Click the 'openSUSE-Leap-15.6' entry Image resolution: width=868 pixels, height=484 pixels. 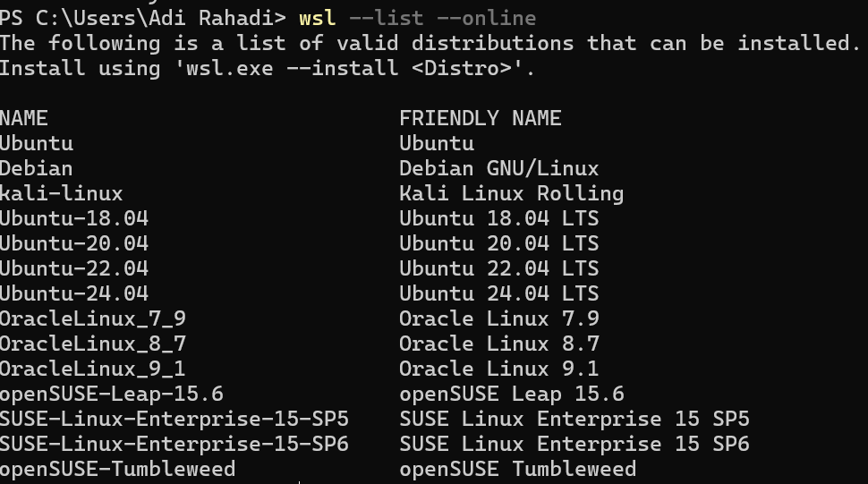pos(112,395)
